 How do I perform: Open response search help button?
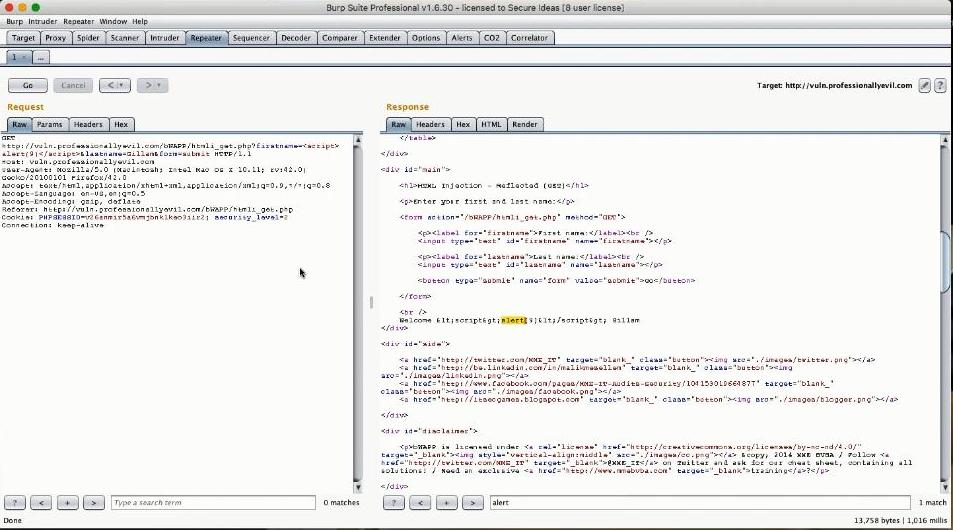(393, 503)
